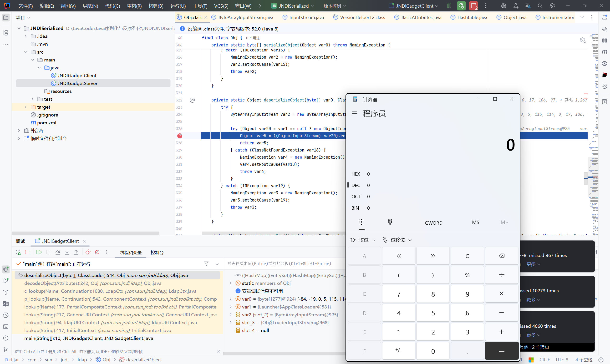Click the View Breakpoints icon
The image size is (610, 364).
point(88,252)
